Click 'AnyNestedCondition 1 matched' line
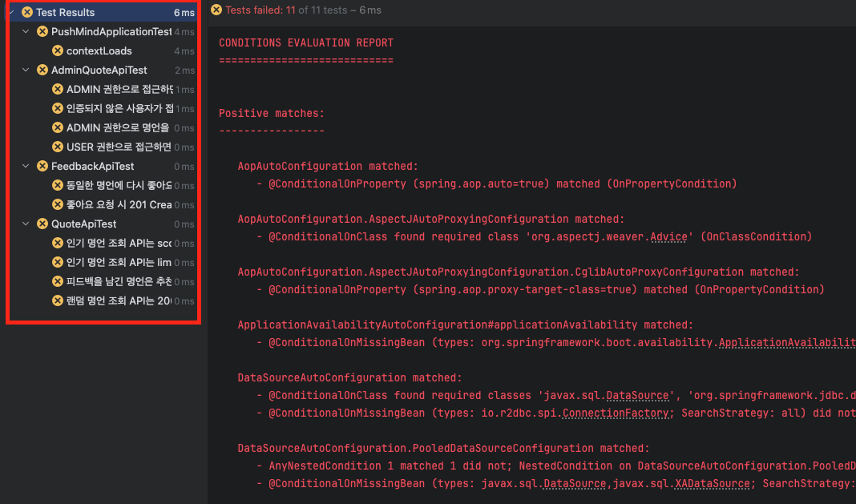856x504 pixels. 556,466
